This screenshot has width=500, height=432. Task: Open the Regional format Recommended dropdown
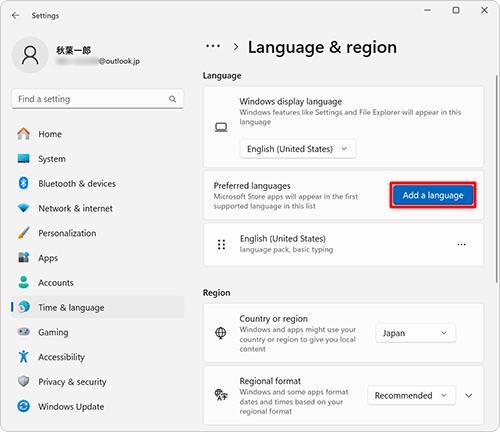(411, 395)
